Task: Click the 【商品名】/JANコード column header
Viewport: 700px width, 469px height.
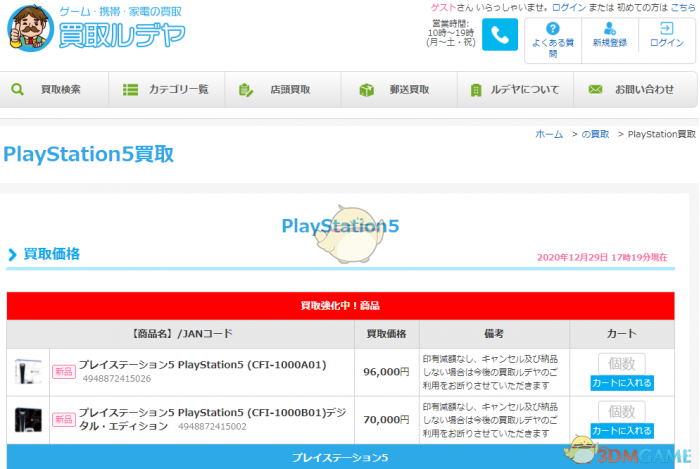Action: click(181, 334)
